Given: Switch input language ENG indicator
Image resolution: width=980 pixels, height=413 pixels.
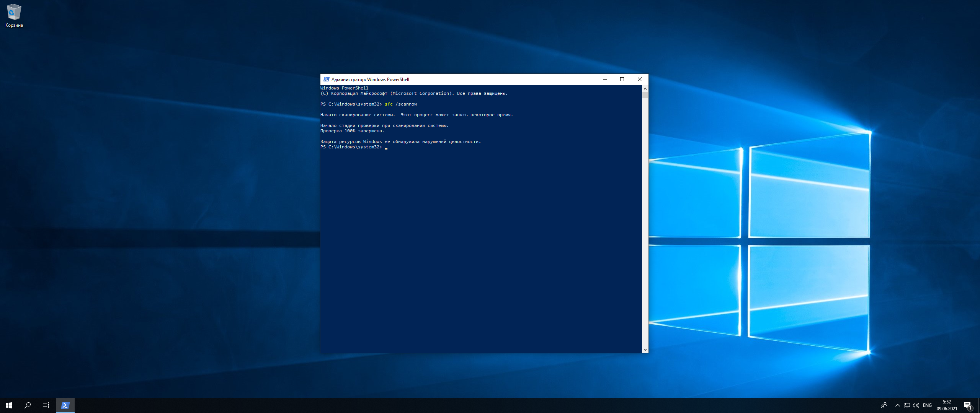Looking at the screenshot, I should (x=927, y=405).
